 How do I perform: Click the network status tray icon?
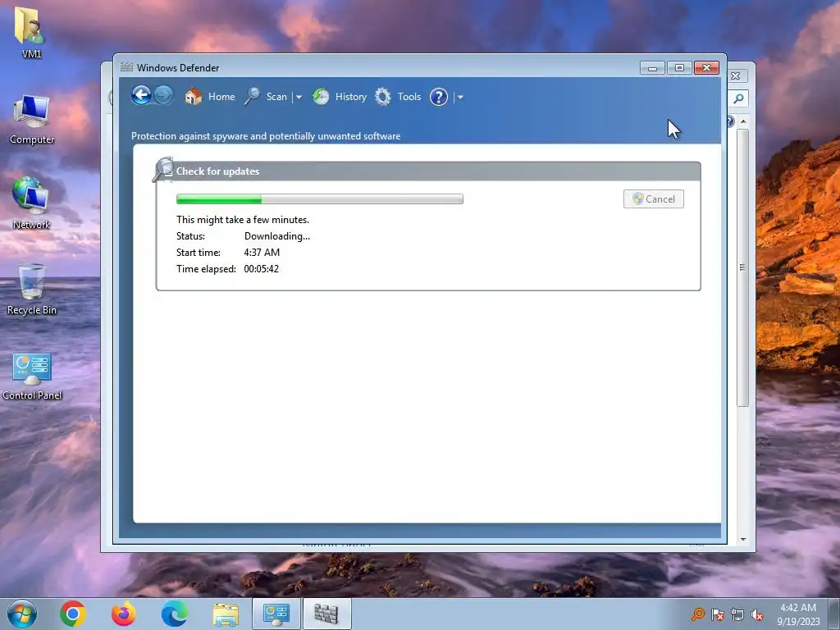737,614
